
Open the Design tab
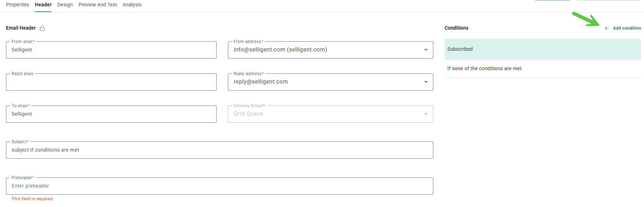[65, 5]
